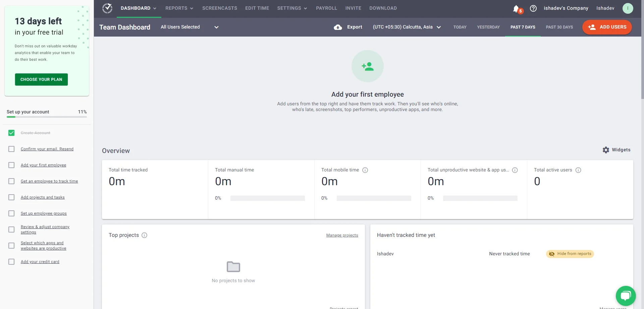Toggle the Create Account checkbox

pos(11,133)
